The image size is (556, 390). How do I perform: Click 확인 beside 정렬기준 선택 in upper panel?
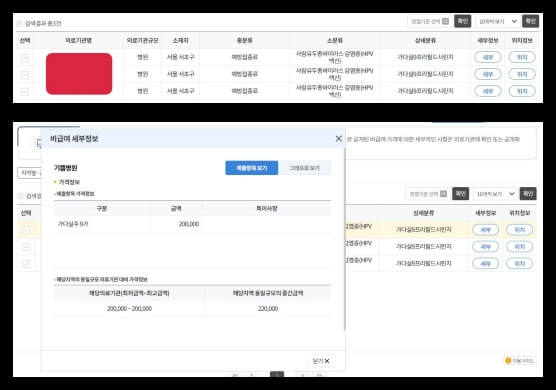click(462, 21)
